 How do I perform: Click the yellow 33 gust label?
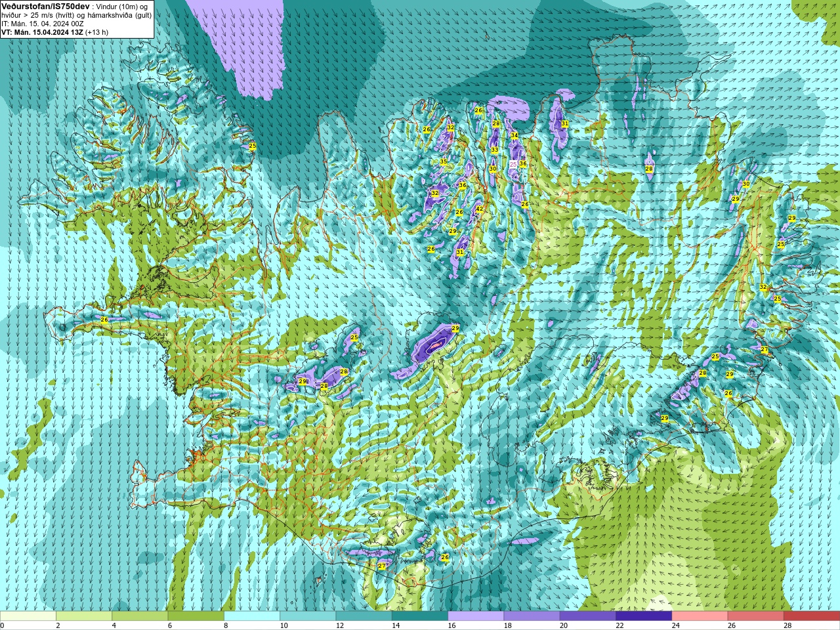[495, 150]
